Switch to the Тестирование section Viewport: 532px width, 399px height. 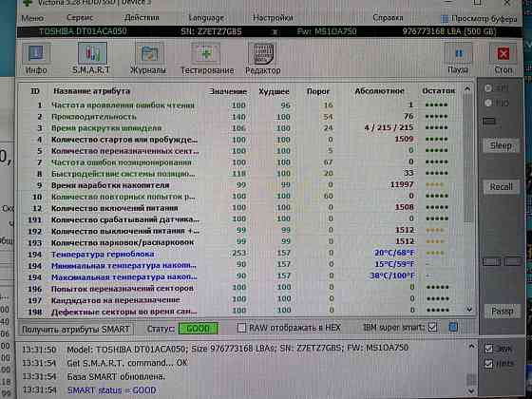pos(207,58)
